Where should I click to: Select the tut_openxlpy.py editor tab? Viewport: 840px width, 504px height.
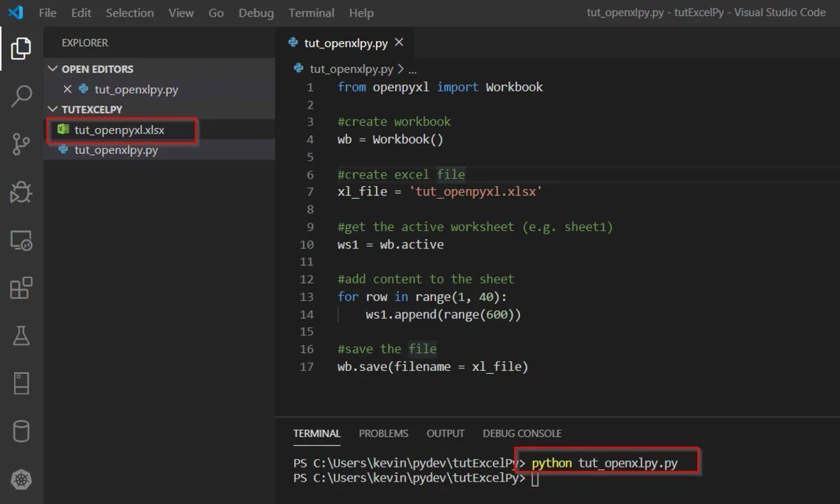pos(346,43)
